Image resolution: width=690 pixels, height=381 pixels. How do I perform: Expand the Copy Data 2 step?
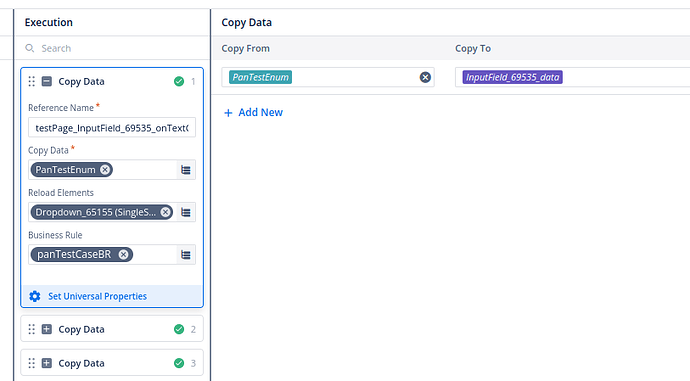click(x=47, y=329)
